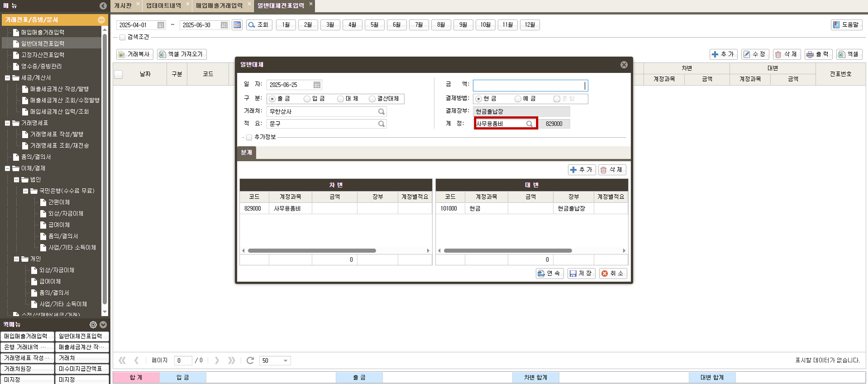This screenshot has width=868, height=384.
Task: Close the 일반대체 dialog
Action: pyautogui.click(x=624, y=65)
